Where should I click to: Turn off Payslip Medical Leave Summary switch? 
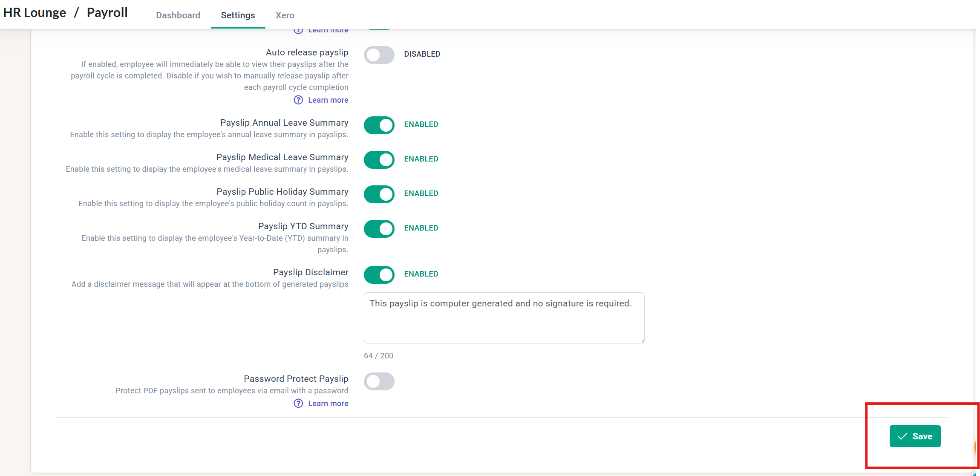coord(379,160)
